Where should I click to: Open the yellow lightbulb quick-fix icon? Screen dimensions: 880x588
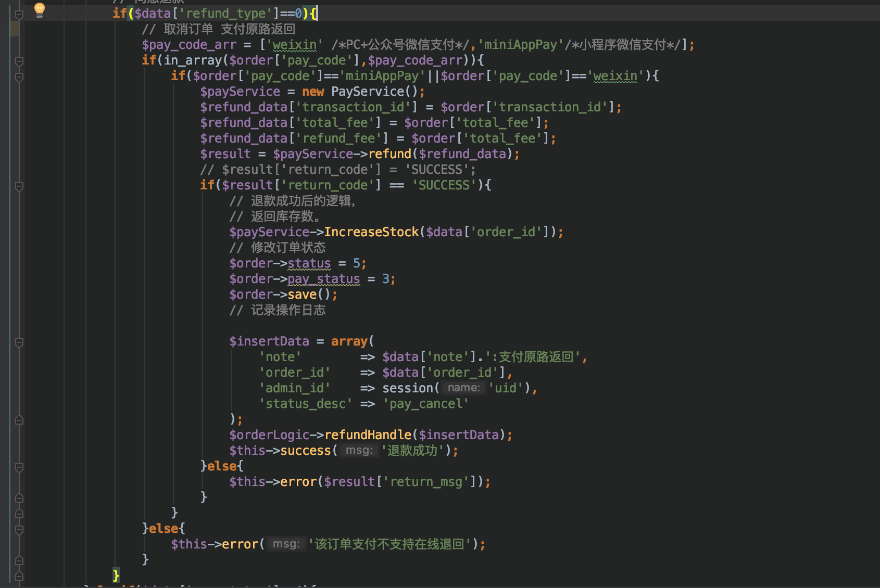coord(40,9)
